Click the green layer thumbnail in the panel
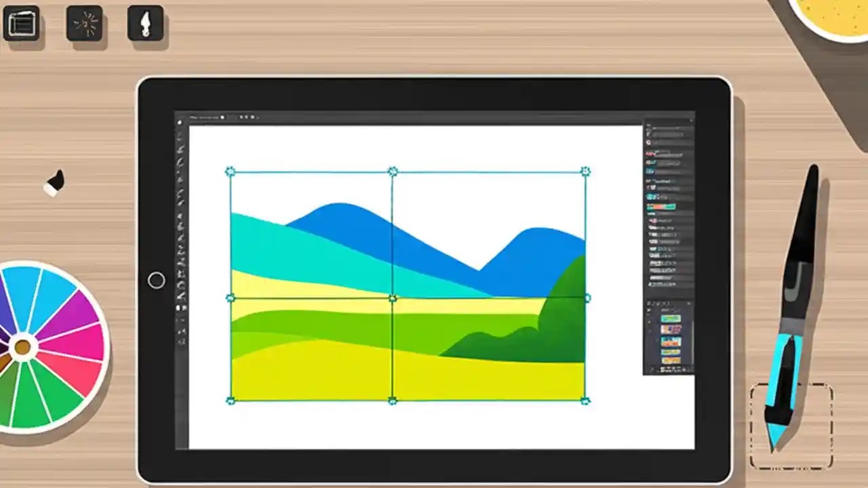 click(x=670, y=317)
